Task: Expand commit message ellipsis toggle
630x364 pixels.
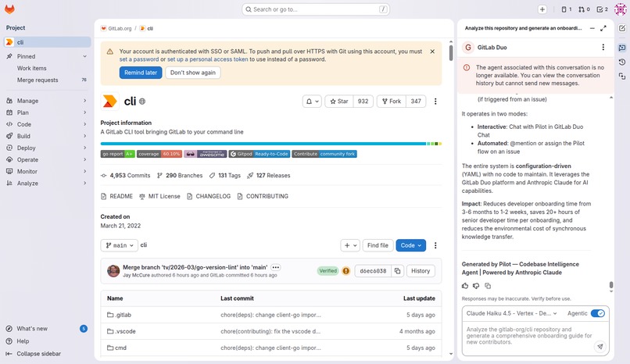Action: click(276, 267)
